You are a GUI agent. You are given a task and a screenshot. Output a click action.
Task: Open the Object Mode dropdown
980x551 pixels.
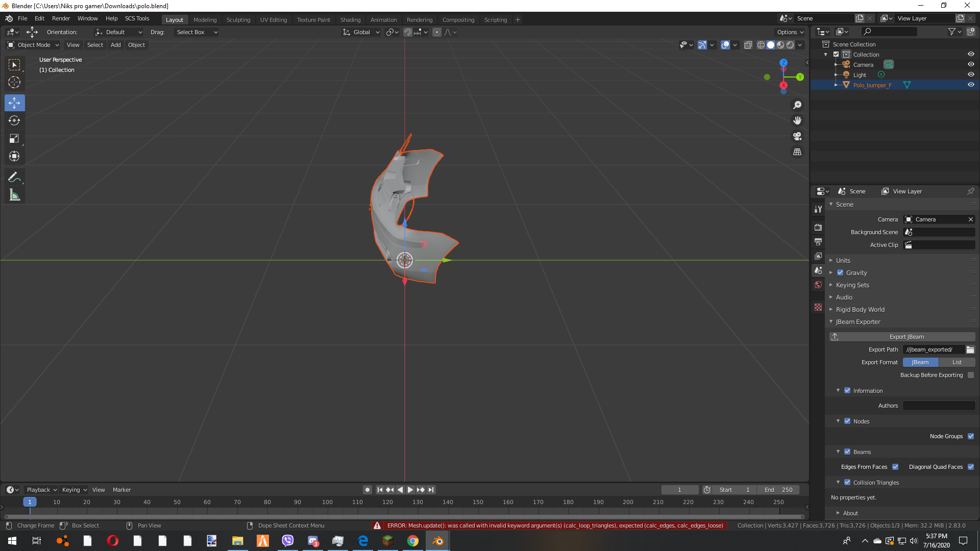pos(34,45)
